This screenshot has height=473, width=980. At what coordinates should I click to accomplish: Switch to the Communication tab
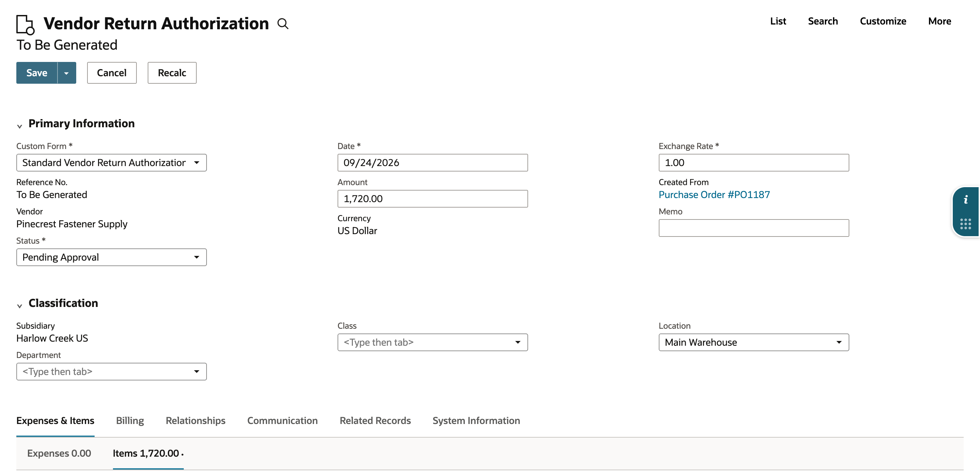[x=282, y=421]
